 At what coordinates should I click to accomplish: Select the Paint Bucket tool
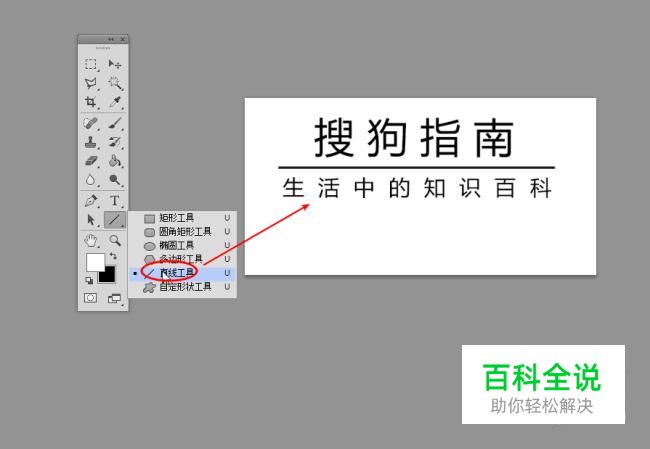tap(115, 161)
